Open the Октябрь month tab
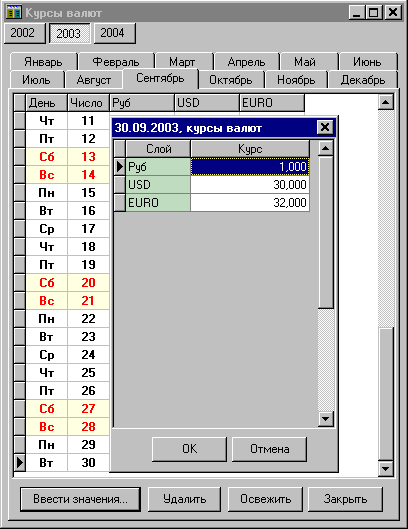 (x=231, y=80)
